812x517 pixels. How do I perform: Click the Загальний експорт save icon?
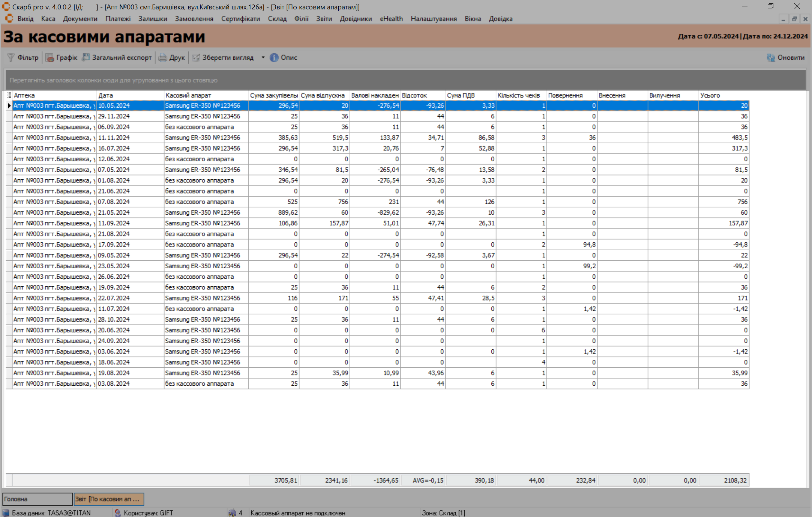point(86,57)
